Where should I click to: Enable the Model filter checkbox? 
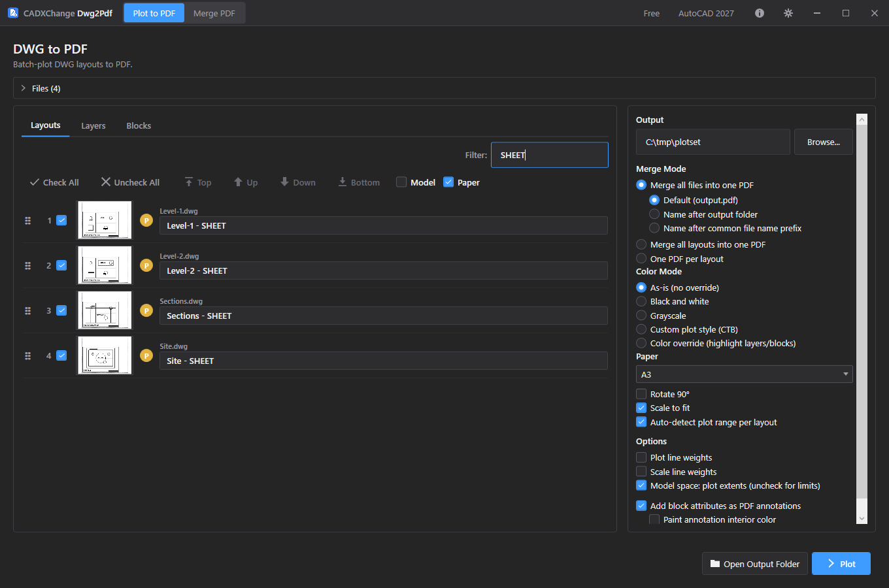[401, 182]
